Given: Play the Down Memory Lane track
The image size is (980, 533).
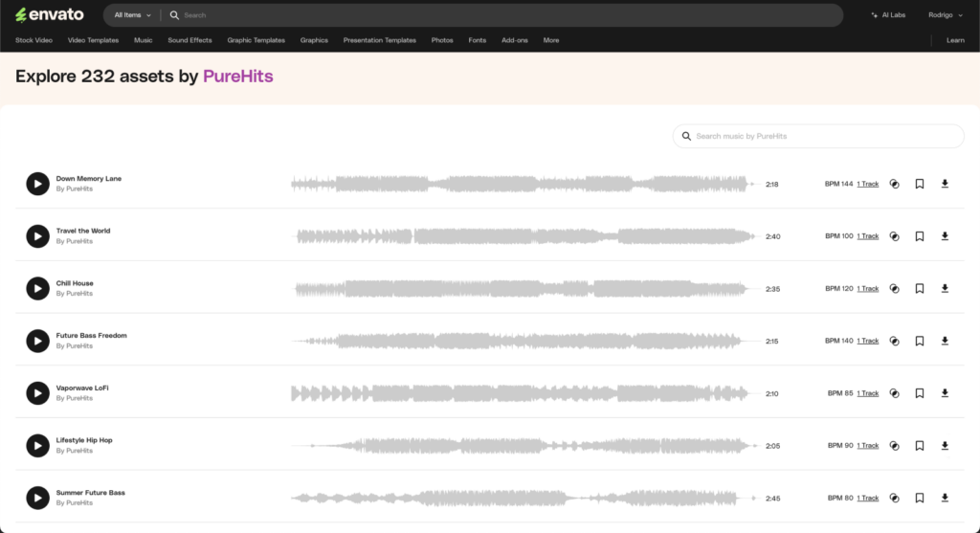Looking at the screenshot, I should click(37, 184).
